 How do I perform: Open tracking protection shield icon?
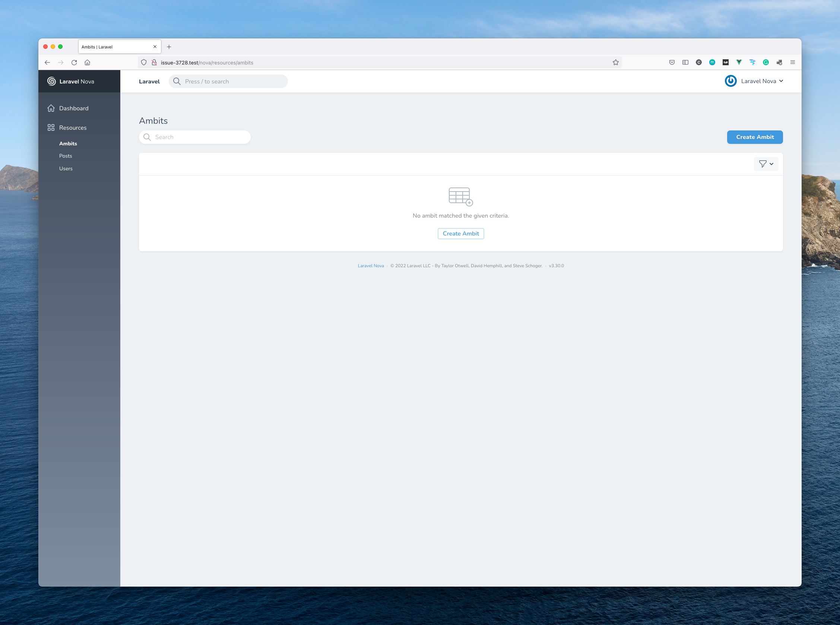click(x=144, y=62)
